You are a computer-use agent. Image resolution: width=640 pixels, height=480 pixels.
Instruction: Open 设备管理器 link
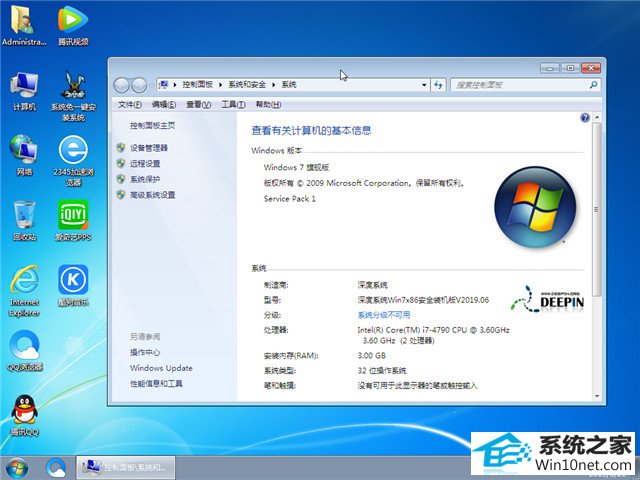pos(149,148)
